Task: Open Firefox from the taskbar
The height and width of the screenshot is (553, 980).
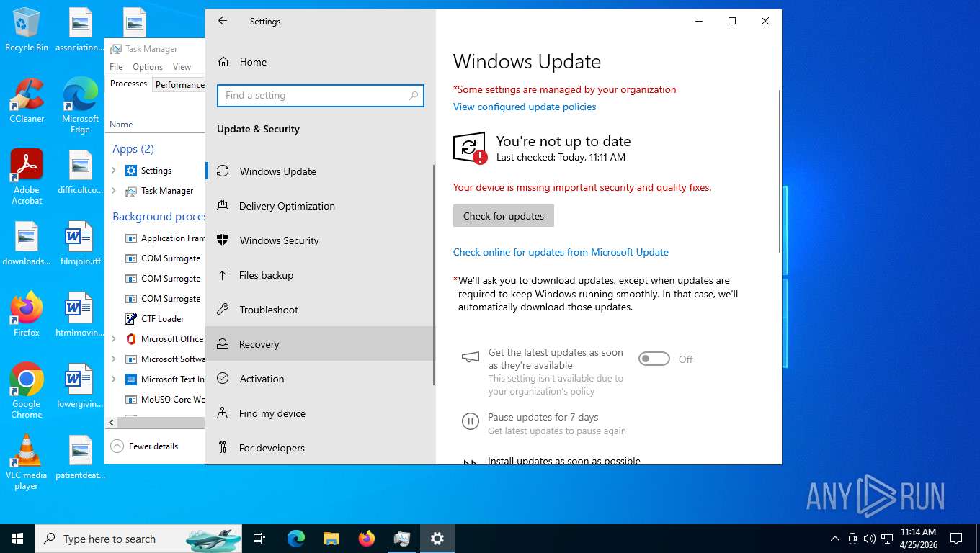Action: point(367,539)
